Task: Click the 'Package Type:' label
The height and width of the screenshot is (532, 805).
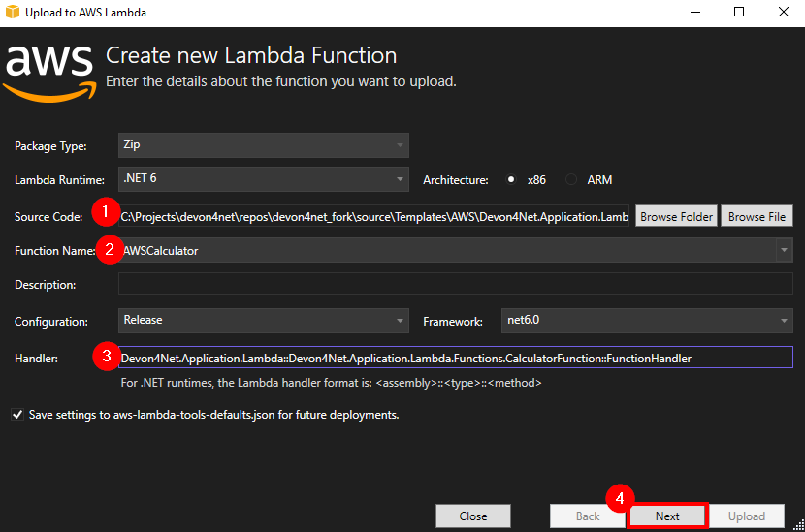Action: [50, 146]
